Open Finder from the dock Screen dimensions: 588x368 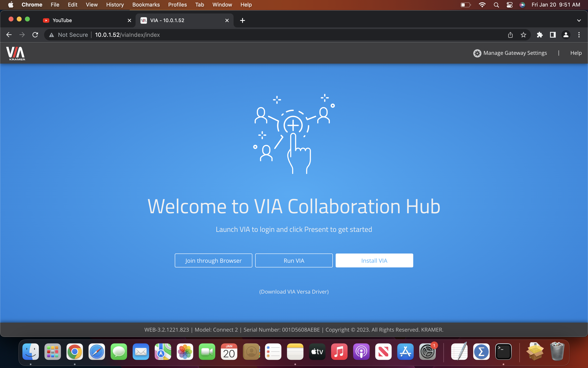pos(31,351)
